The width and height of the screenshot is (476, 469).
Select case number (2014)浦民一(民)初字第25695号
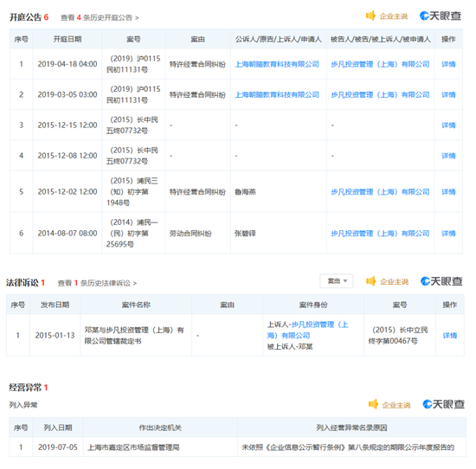pos(132,233)
